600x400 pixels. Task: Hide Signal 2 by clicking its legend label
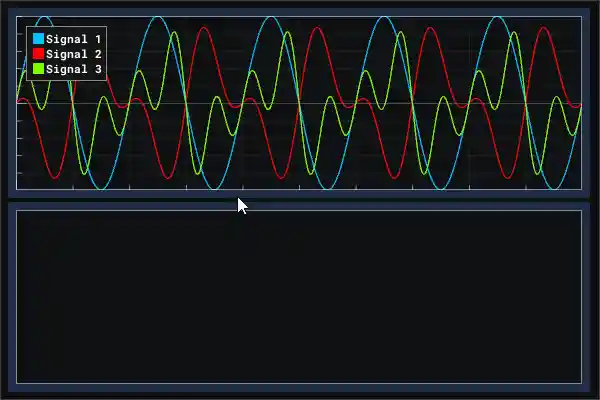click(x=74, y=54)
